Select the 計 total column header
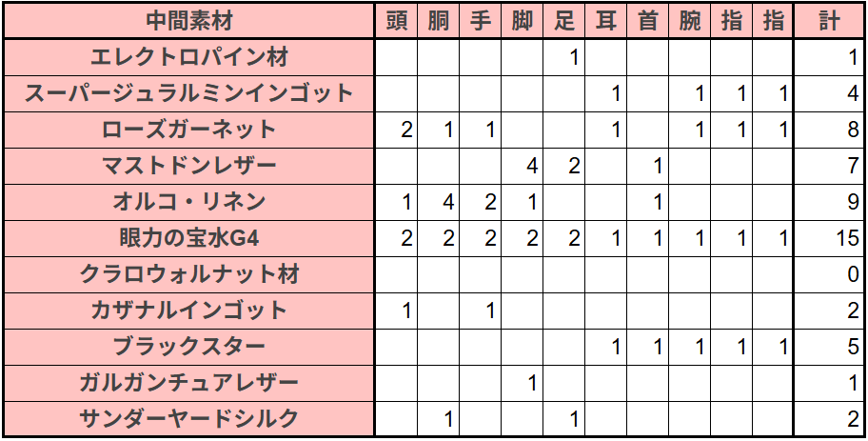The width and height of the screenshot is (868, 441). (829, 21)
